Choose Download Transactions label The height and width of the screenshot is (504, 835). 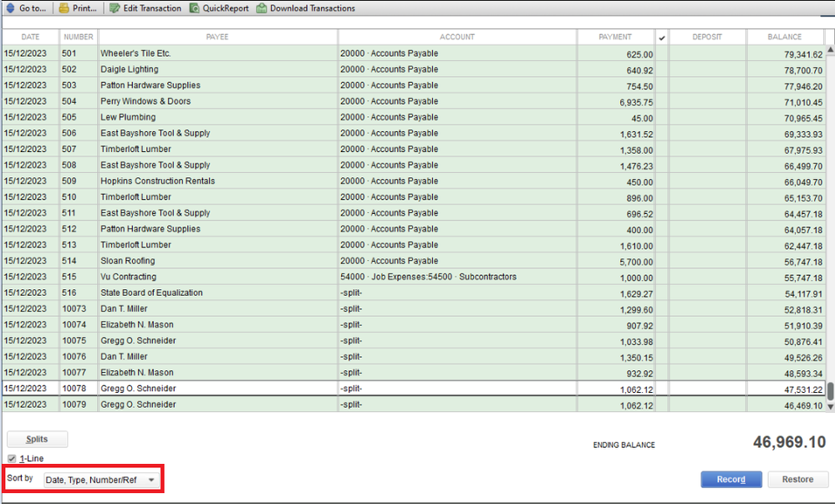(313, 8)
